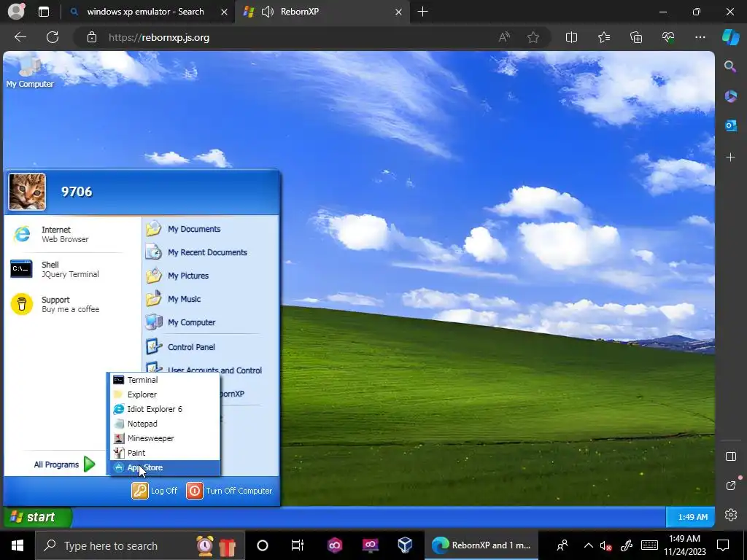Open Edge Favorites list
The height and width of the screenshot is (560, 747).
click(603, 38)
